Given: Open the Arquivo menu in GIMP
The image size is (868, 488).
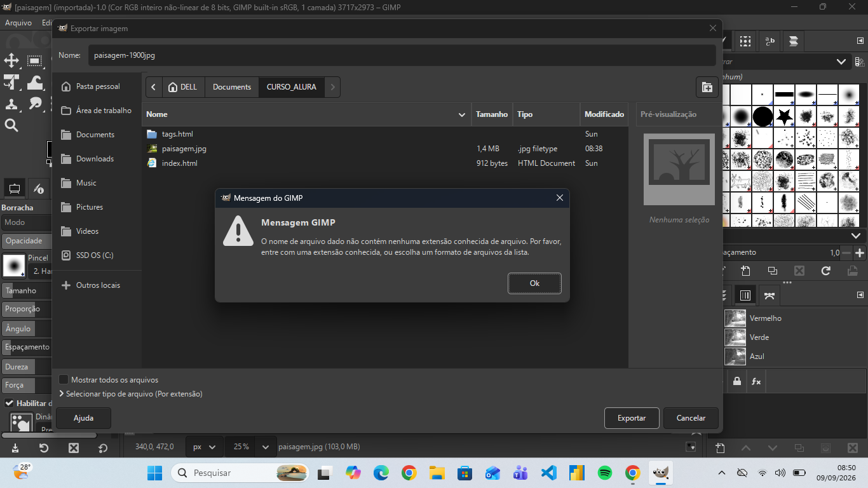Looking at the screenshot, I should (x=18, y=22).
